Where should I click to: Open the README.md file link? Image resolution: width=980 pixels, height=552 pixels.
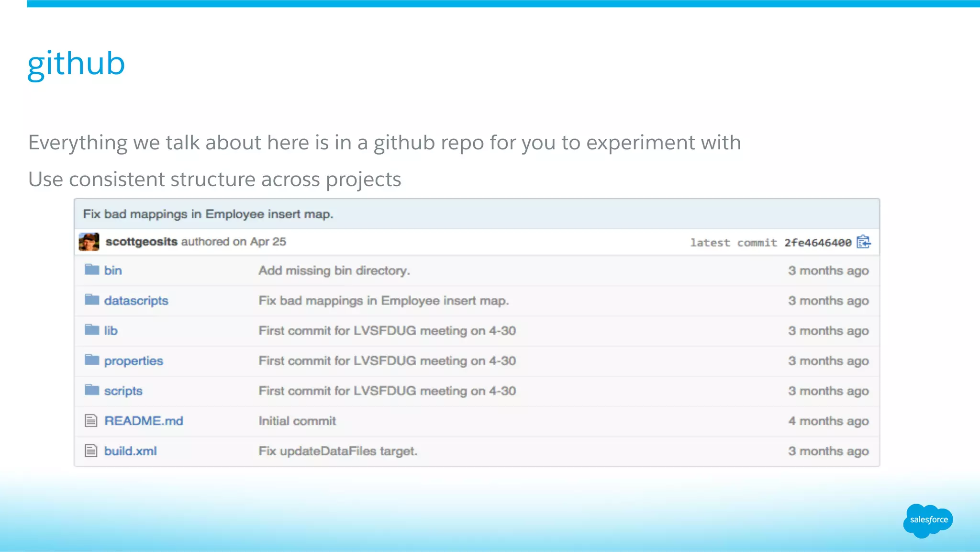click(144, 421)
